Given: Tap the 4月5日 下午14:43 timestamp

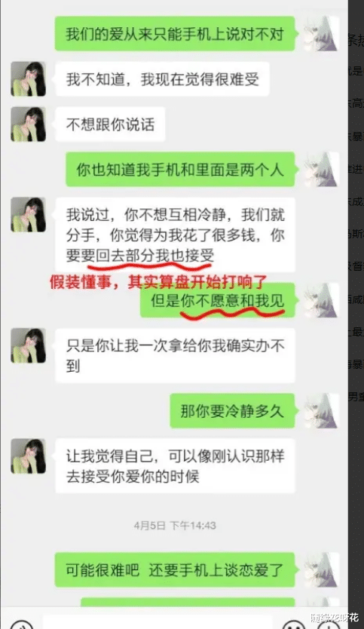Looking at the screenshot, I should click(175, 525).
